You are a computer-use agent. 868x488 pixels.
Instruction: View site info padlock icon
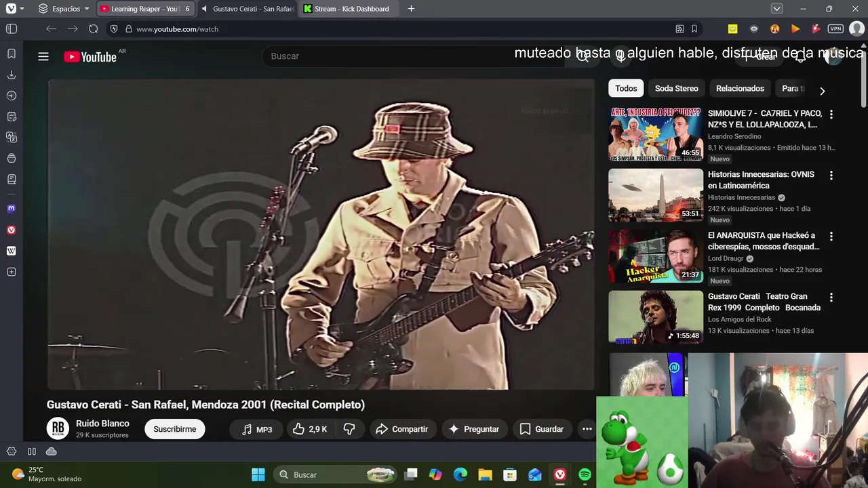(128, 29)
